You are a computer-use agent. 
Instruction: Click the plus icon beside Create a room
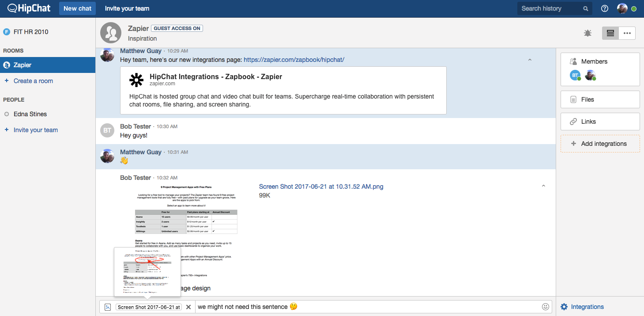(7, 81)
